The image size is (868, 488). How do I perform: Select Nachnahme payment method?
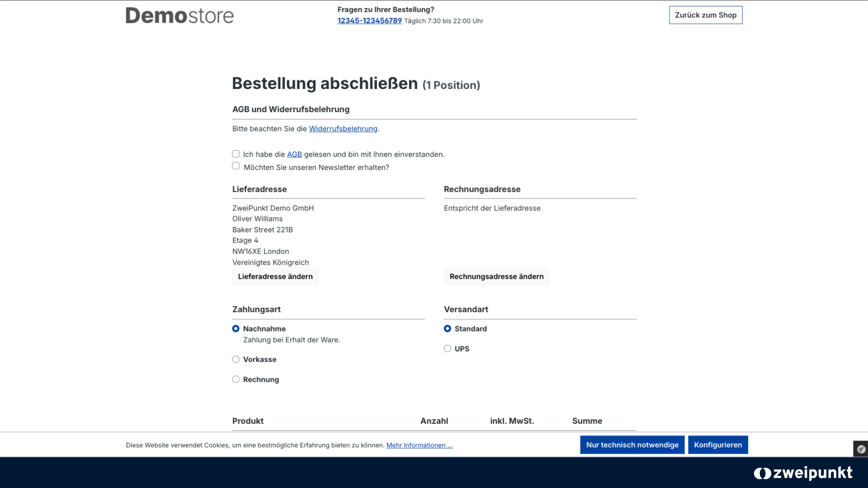[236, 328]
